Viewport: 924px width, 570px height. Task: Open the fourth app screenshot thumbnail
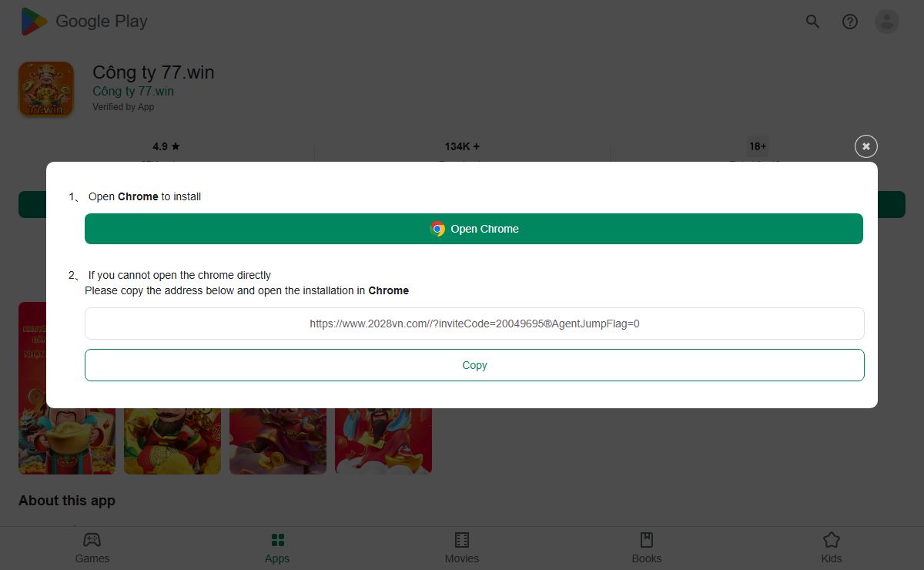[x=383, y=441]
